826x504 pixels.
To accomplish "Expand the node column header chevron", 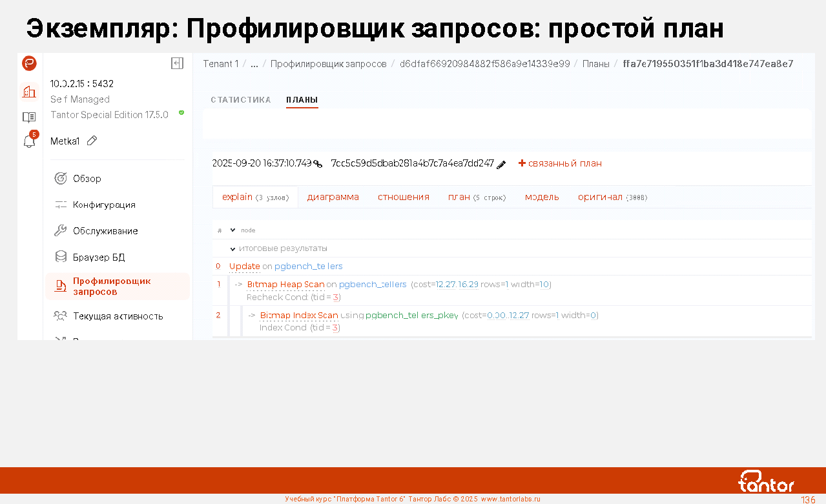I will pyautogui.click(x=232, y=230).
